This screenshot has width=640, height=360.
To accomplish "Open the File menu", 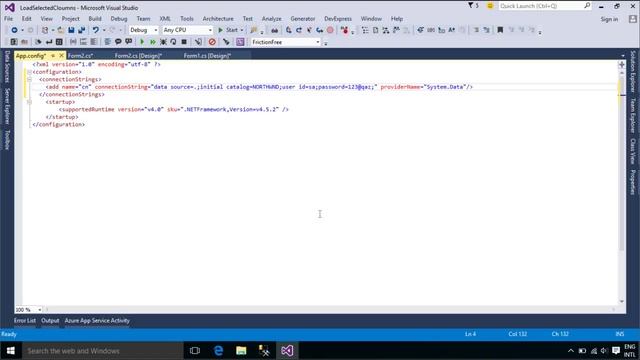I will 8,19.
